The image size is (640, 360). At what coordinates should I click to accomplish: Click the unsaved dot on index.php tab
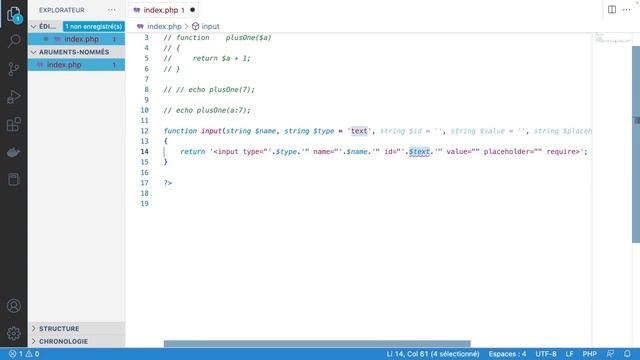[x=192, y=10]
